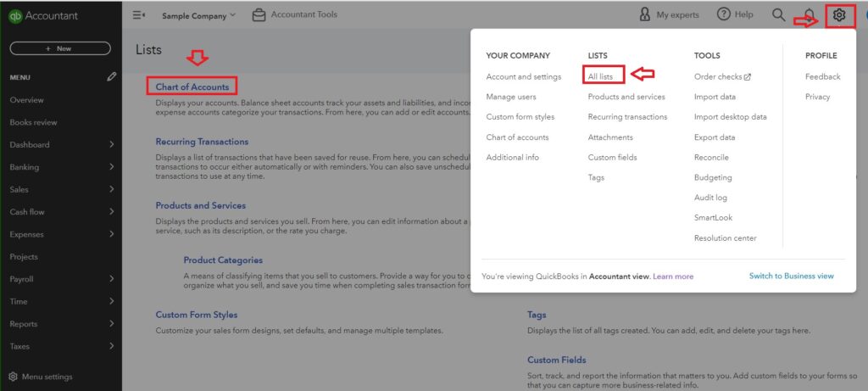Screen dimensions: 868x391
Task: Collapse the sidebar with the hamburger icon
Action: click(139, 15)
